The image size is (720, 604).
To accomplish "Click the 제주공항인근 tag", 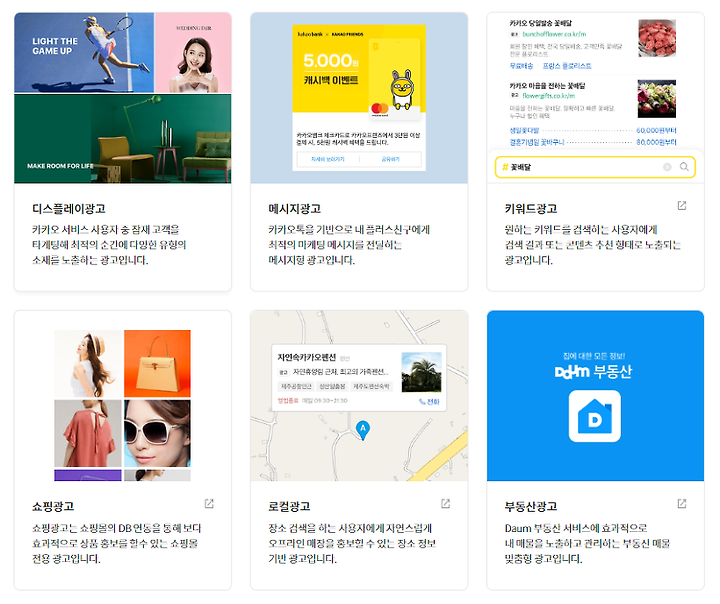I will click(x=296, y=386).
